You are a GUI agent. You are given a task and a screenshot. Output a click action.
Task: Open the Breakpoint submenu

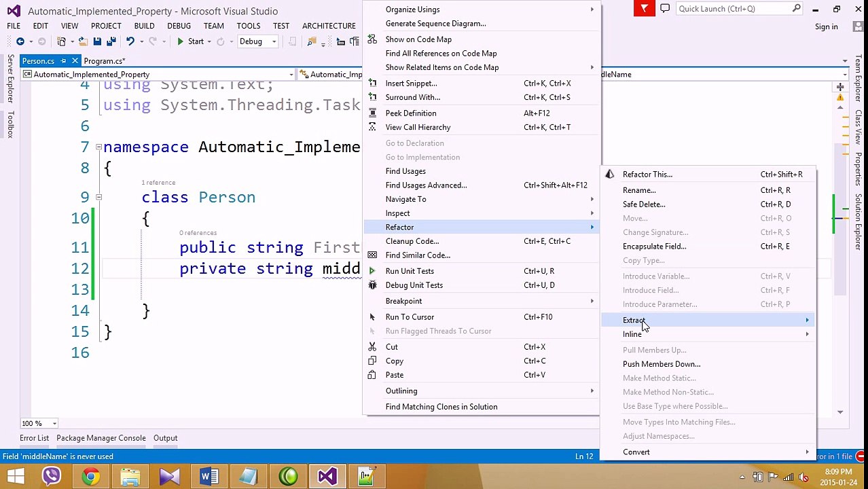click(482, 301)
